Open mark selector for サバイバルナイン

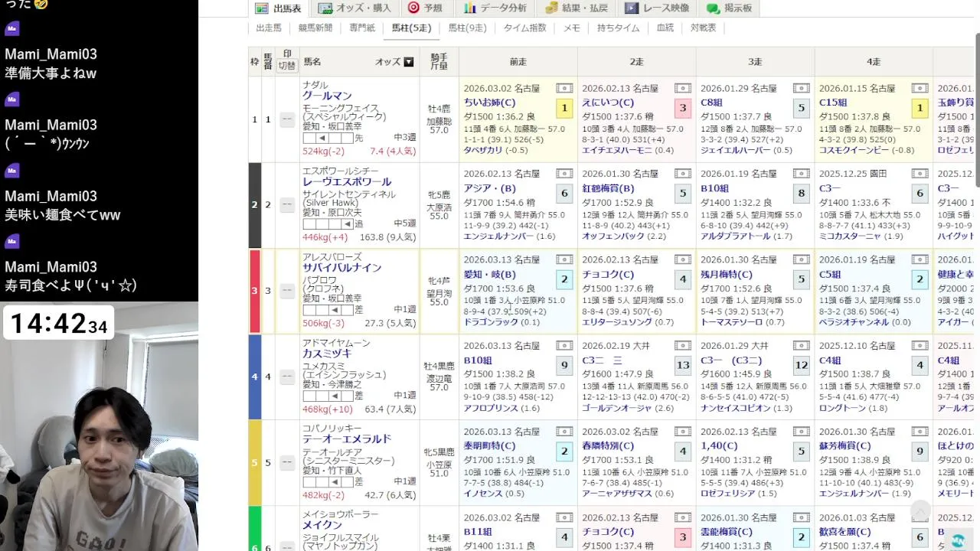[287, 291]
